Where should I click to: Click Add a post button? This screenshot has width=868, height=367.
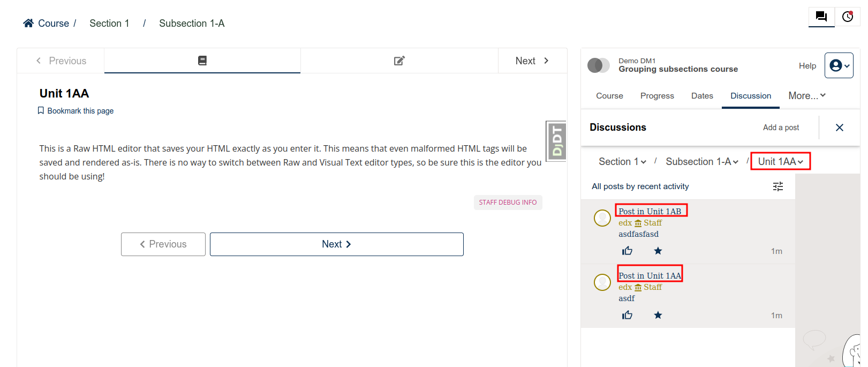[x=781, y=128]
